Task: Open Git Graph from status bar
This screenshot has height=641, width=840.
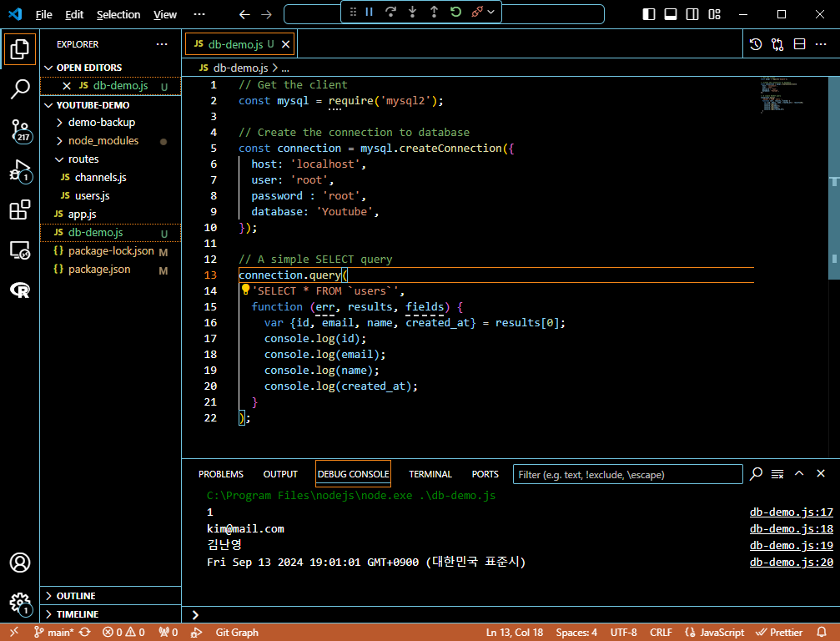Action: coord(237,633)
